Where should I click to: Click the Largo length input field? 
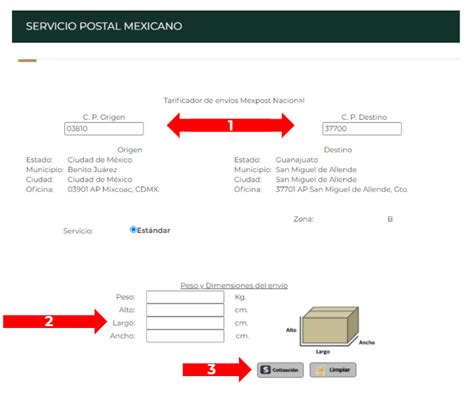click(185, 323)
